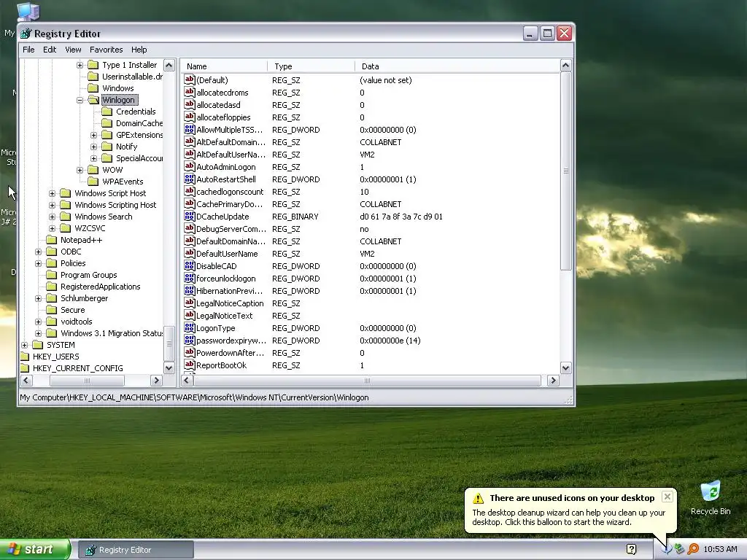Expand the Notify key

point(94,147)
